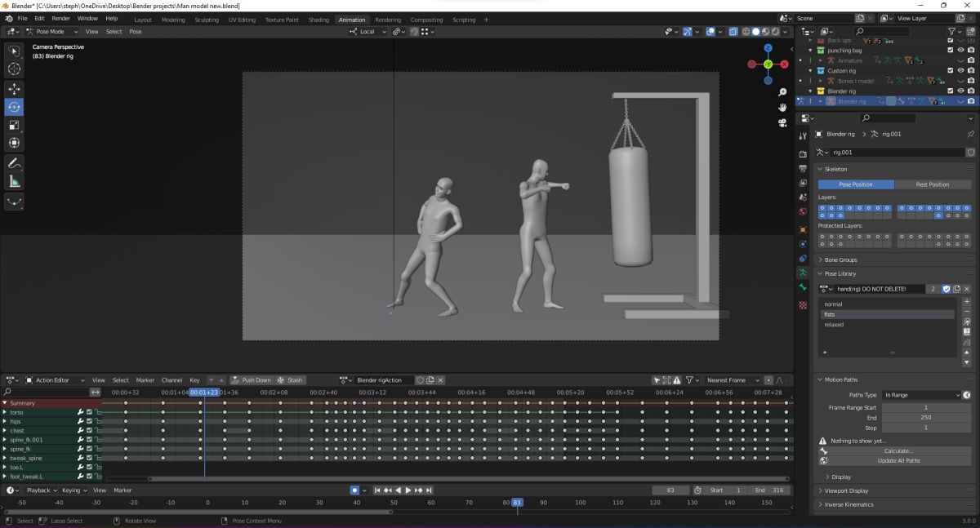Viewport: 980px width, 528px height.
Task: Click the Stash button
Action: click(290, 380)
